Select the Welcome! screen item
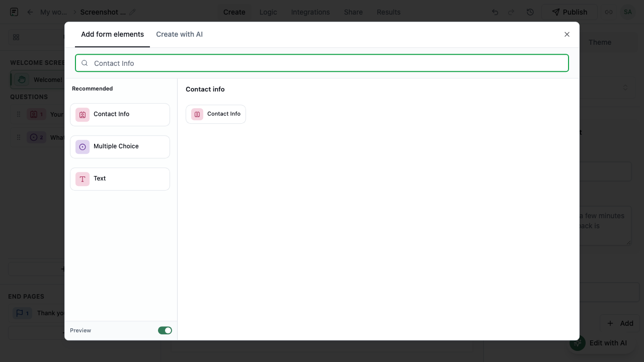 tap(37, 79)
